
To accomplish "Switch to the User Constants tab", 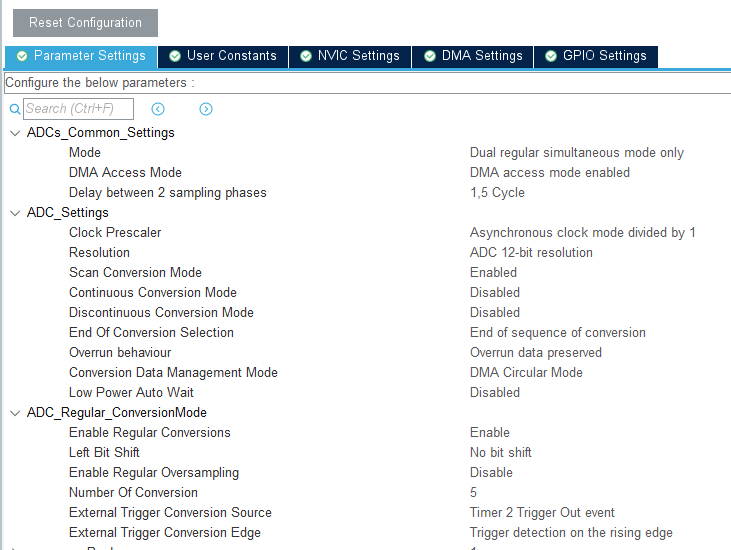I will 231,56.
